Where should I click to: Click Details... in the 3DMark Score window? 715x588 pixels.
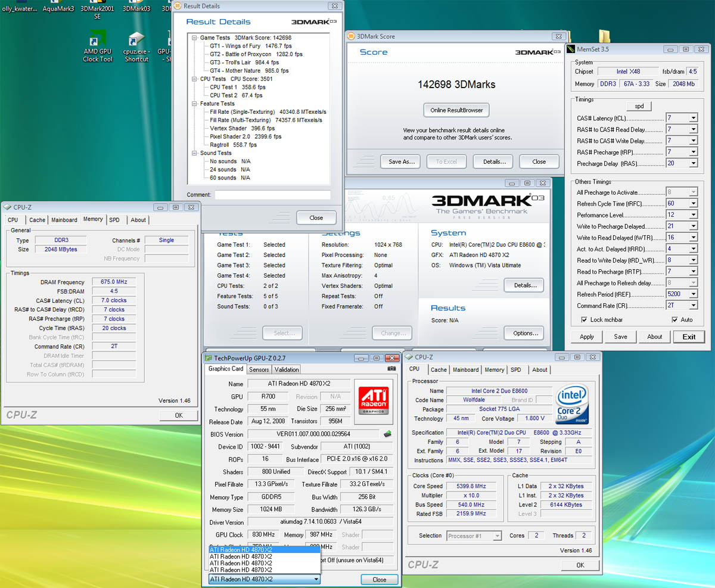[494, 161]
